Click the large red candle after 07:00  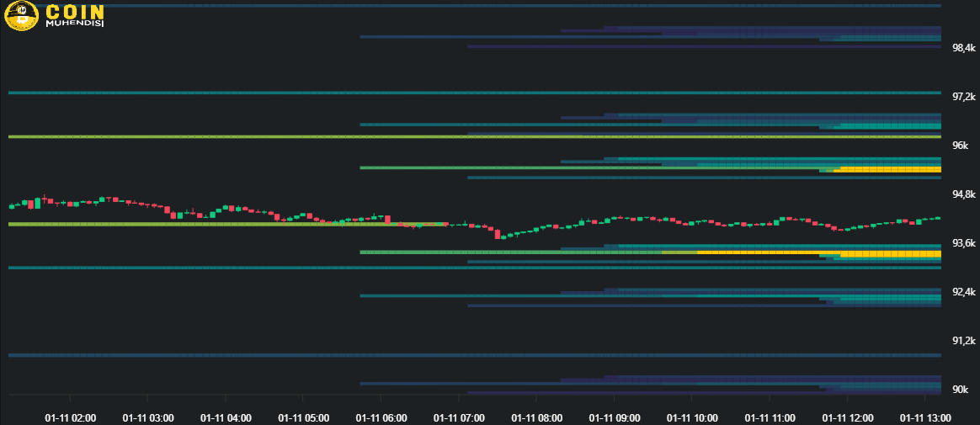(x=498, y=233)
